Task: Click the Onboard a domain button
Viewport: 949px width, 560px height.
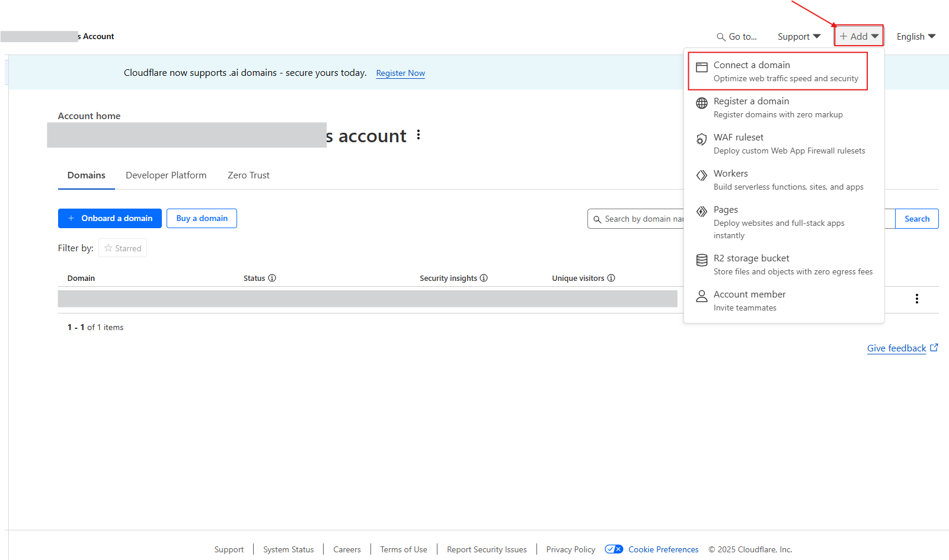Action: [x=110, y=218]
